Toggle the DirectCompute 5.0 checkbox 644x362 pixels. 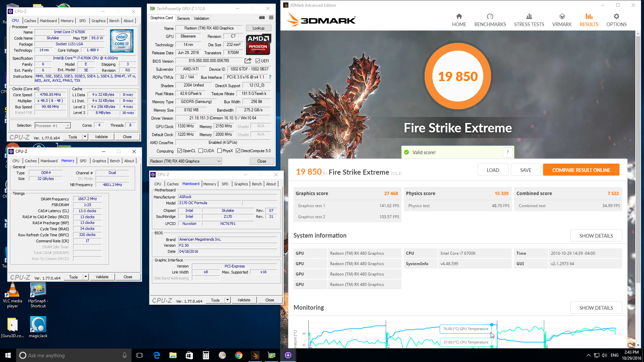click(238, 151)
